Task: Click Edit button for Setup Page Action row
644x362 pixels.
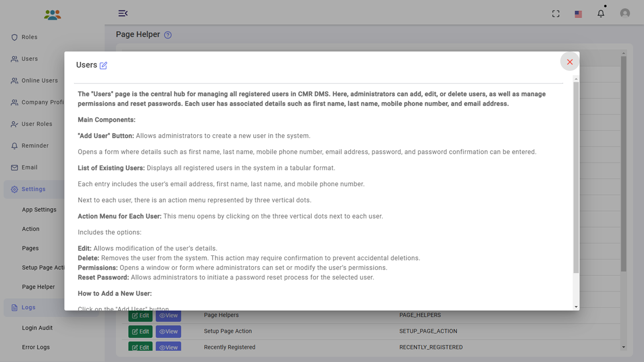Action: [140, 331]
